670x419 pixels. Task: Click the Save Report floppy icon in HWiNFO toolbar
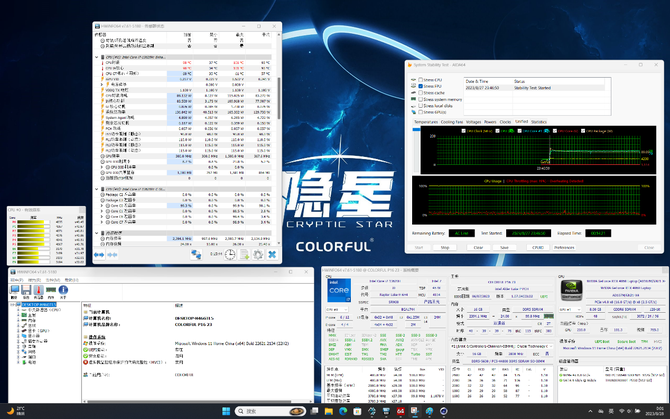(x=26, y=290)
